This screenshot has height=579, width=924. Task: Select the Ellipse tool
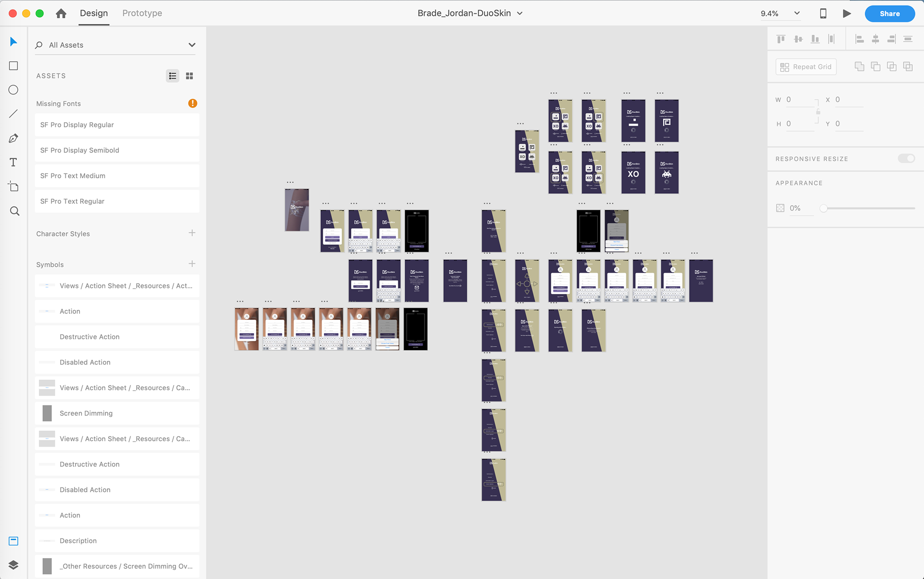[x=13, y=90]
